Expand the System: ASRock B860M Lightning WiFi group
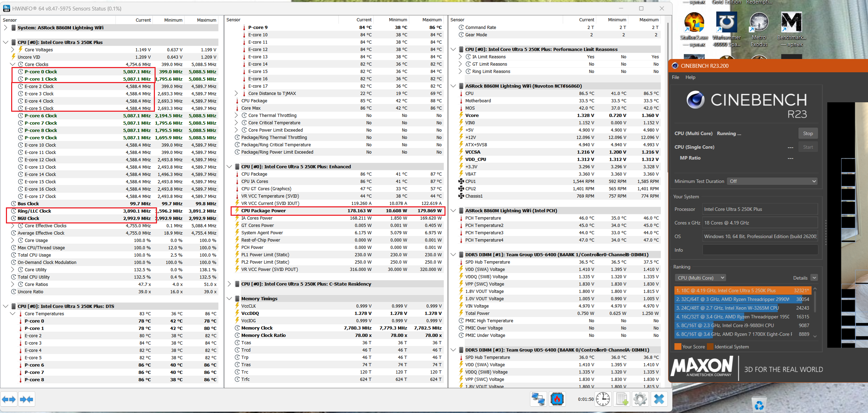The image size is (868, 413). point(6,28)
